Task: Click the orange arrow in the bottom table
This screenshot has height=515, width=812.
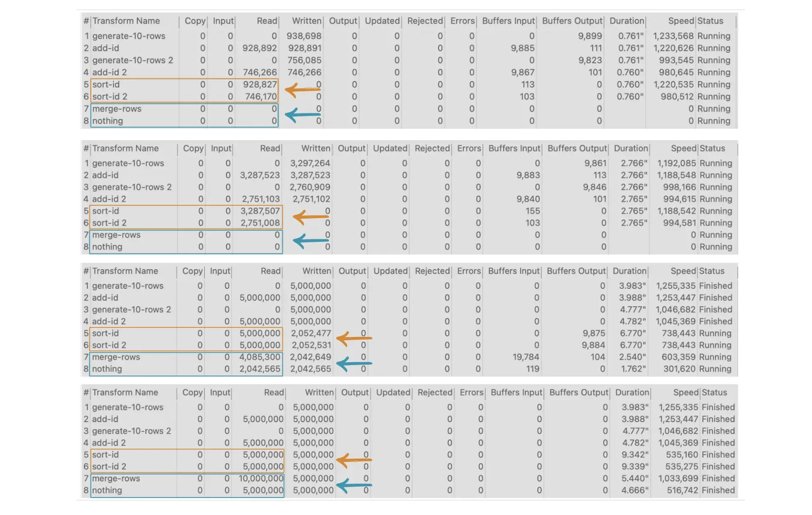Action: coord(354,459)
